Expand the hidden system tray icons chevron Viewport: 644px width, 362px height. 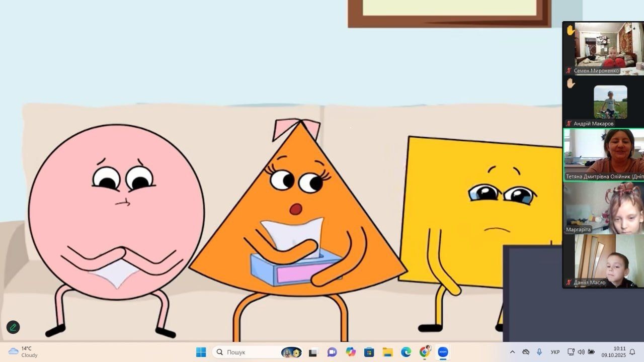coord(512,352)
